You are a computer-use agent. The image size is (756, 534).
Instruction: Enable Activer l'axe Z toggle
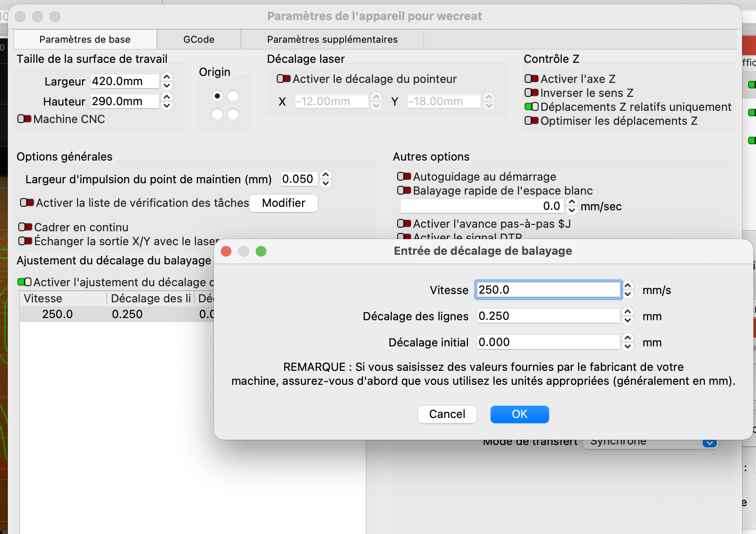531,79
